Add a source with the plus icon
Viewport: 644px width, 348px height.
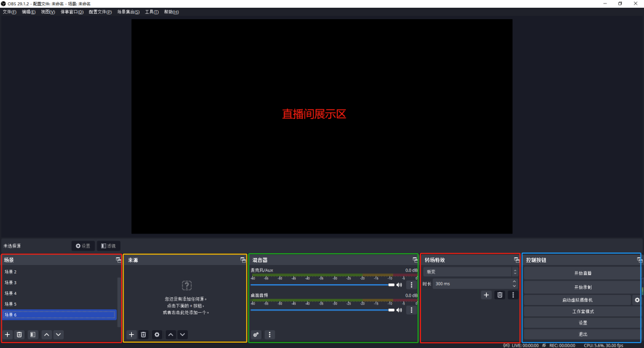coord(131,334)
